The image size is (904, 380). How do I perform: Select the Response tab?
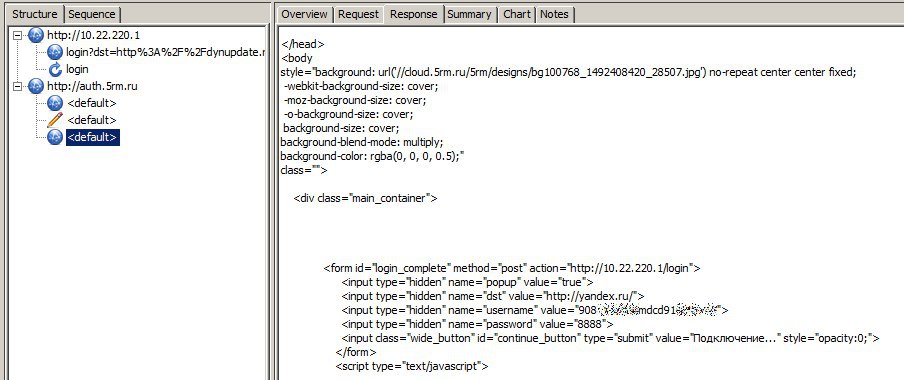point(413,14)
